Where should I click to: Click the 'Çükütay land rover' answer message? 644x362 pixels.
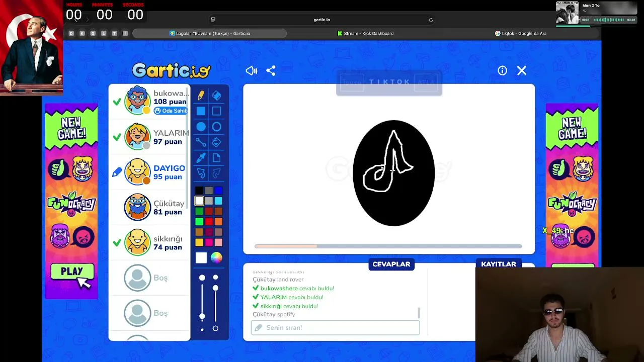pyautogui.click(x=278, y=280)
